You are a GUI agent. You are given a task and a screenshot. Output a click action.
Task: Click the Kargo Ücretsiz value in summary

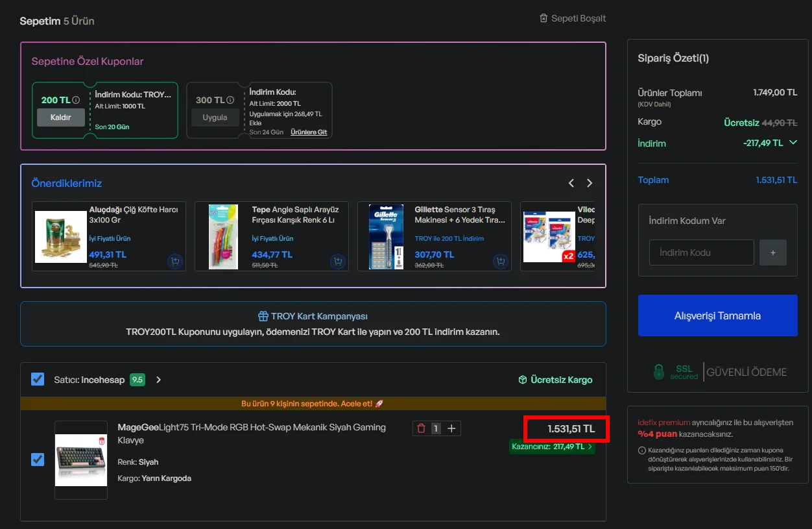pyautogui.click(x=741, y=122)
